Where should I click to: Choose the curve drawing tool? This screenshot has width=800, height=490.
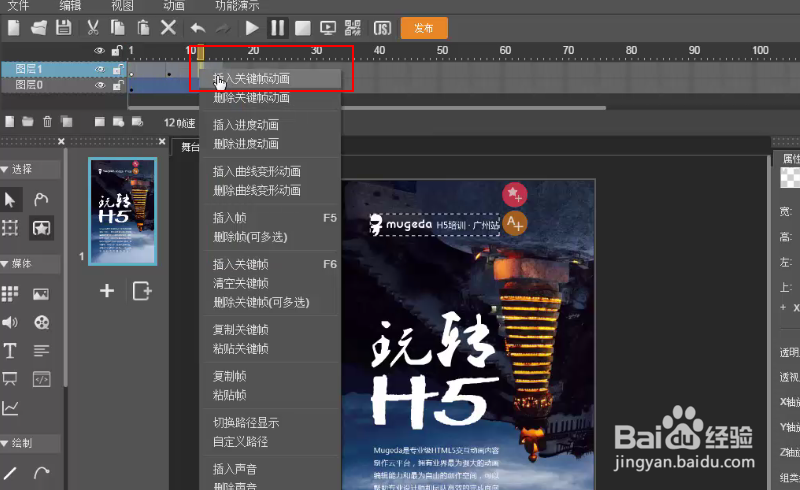point(41,473)
